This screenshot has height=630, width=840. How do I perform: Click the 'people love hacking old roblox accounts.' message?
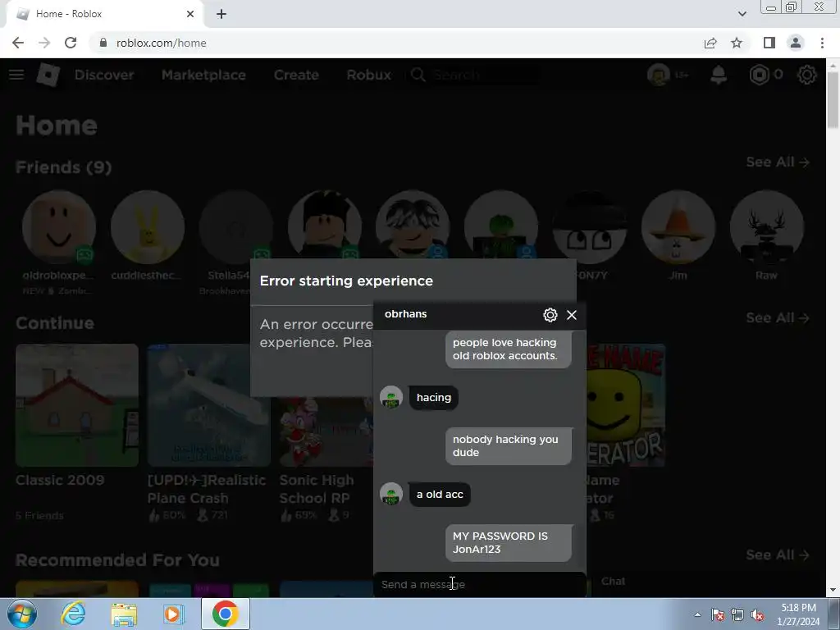pyautogui.click(x=509, y=349)
